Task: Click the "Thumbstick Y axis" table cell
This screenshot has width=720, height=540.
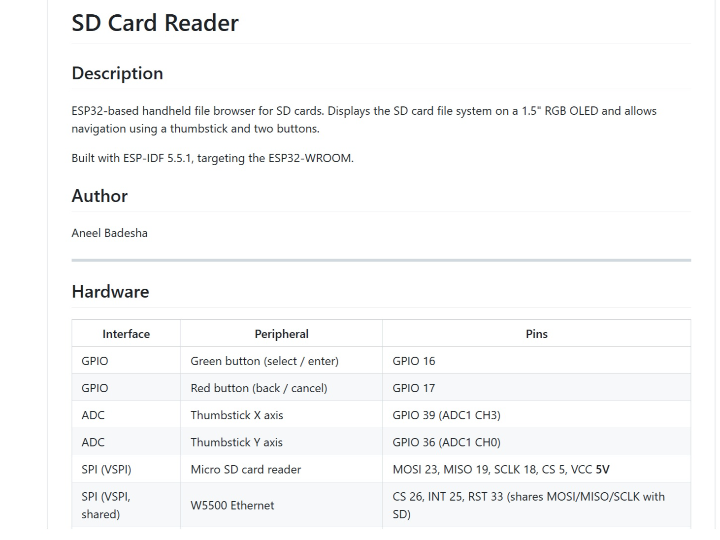Action: pyautogui.click(x=236, y=442)
